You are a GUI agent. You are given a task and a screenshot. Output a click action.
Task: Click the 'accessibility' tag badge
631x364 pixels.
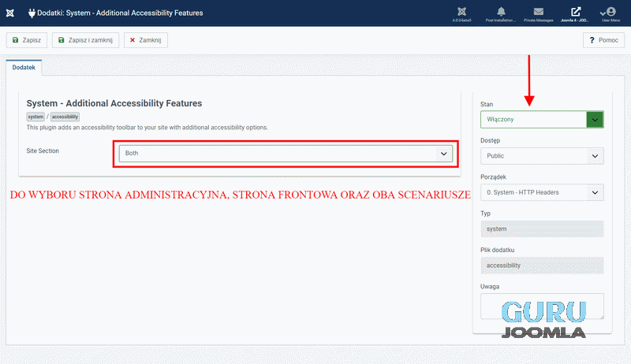click(65, 117)
